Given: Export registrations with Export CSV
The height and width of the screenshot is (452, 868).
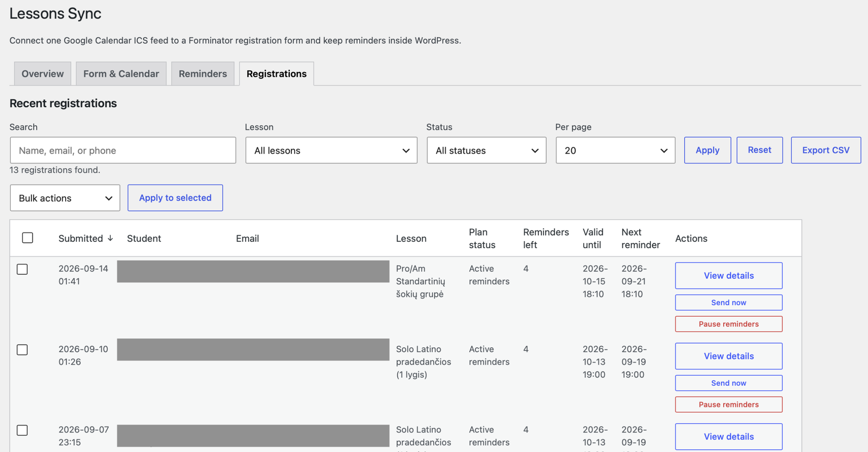Looking at the screenshot, I should click(826, 150).
